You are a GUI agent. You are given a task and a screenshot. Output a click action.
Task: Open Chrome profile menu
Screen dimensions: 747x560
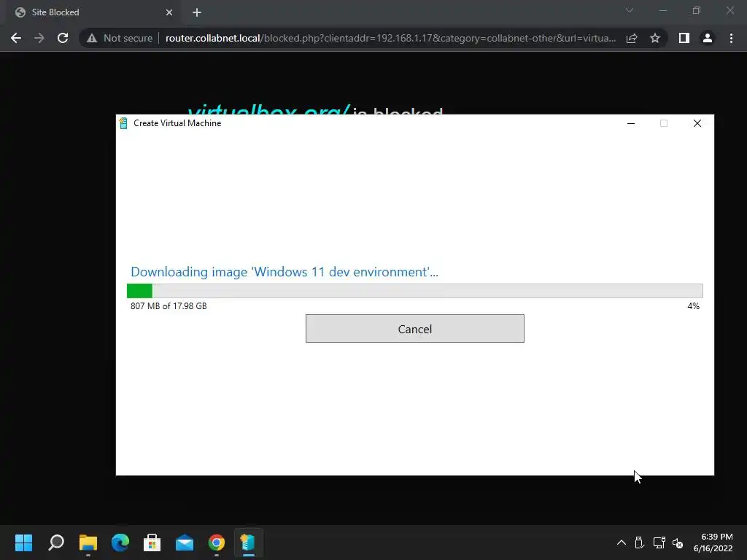[x=708, y=38]
